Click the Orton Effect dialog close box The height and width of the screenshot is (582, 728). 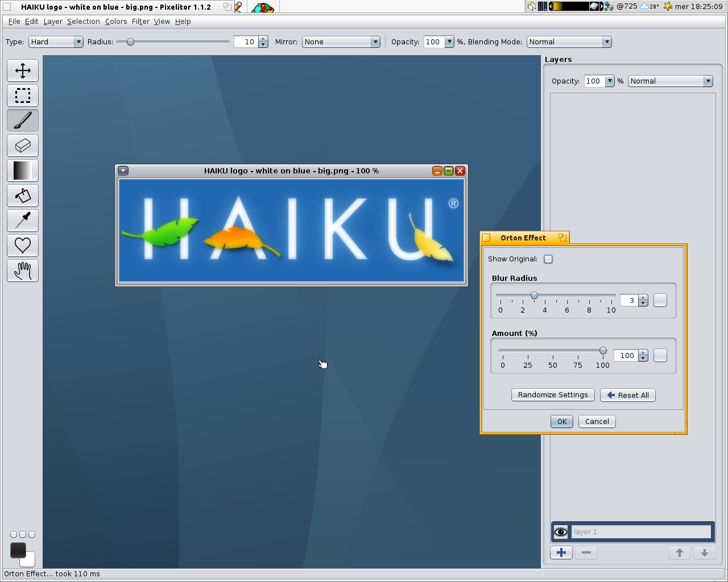click(486, 238)
